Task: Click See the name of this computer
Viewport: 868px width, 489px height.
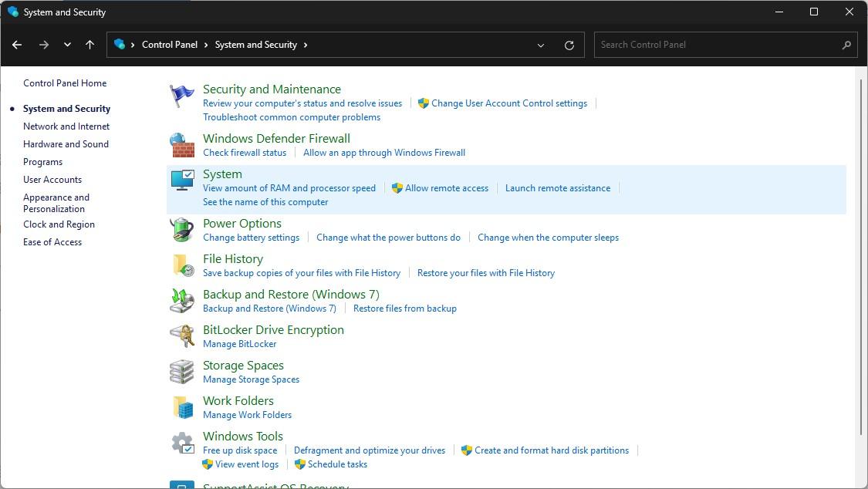Action: pos(265,202)
